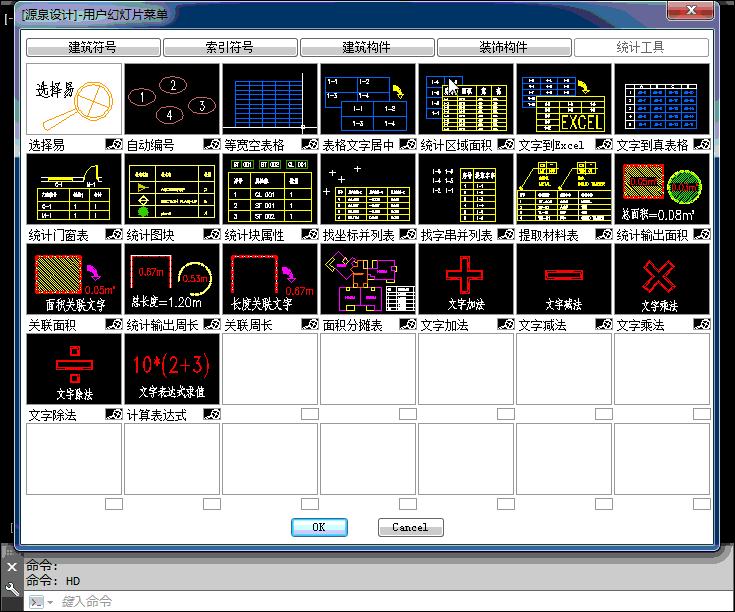The height and width of the screenshot is (612, 735).
Task: Click the 文字到Excel tool image
Action: tap(564, 99)
